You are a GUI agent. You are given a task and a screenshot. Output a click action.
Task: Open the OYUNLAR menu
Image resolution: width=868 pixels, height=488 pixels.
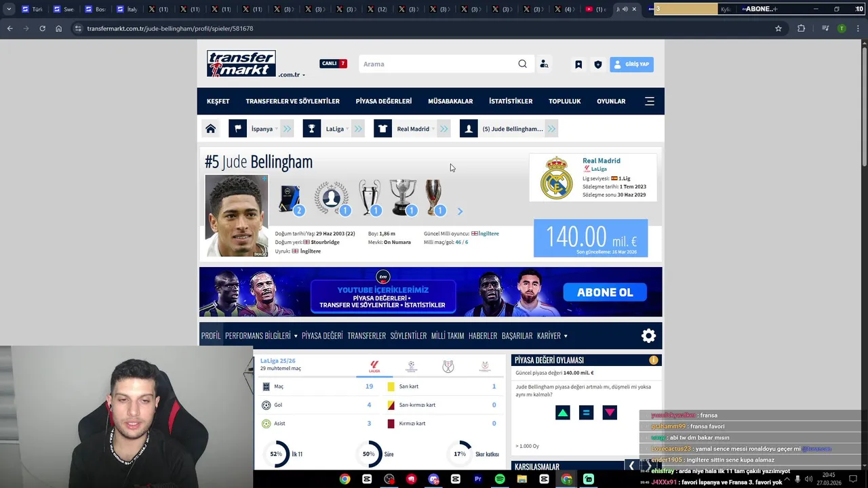coord(611,101)
